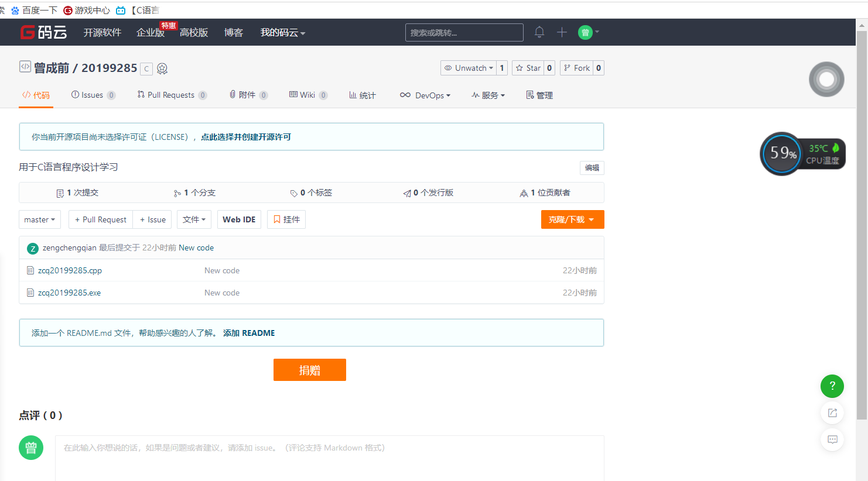868x481 pixels.
Task: Open the notifications bell icon
Action: 539,32
